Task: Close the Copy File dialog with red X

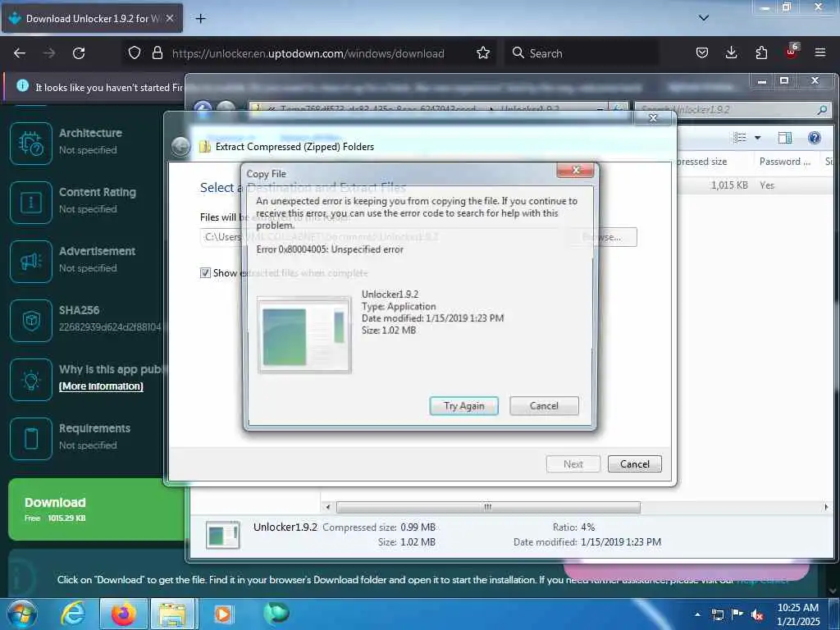Action: click(x=575, y=170)
